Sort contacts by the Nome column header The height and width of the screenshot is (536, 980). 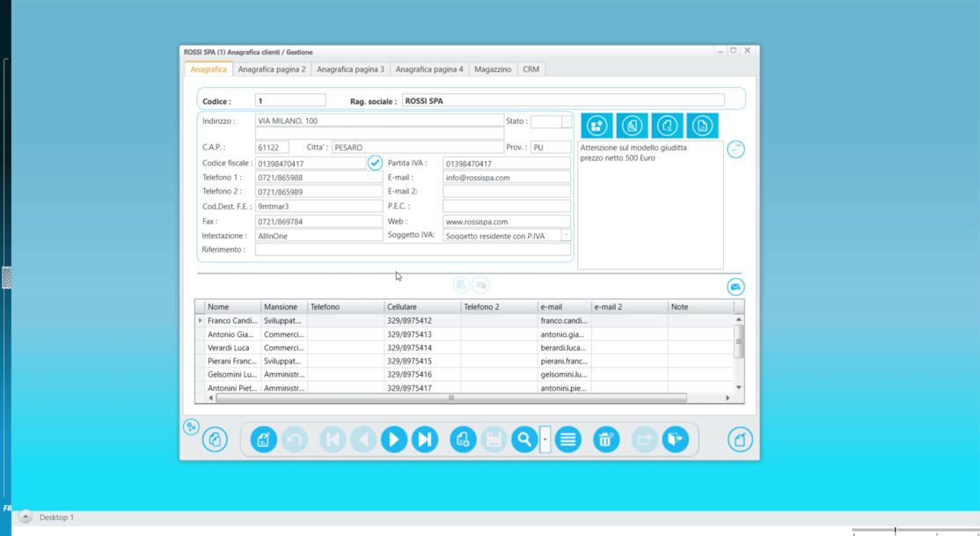232,307
